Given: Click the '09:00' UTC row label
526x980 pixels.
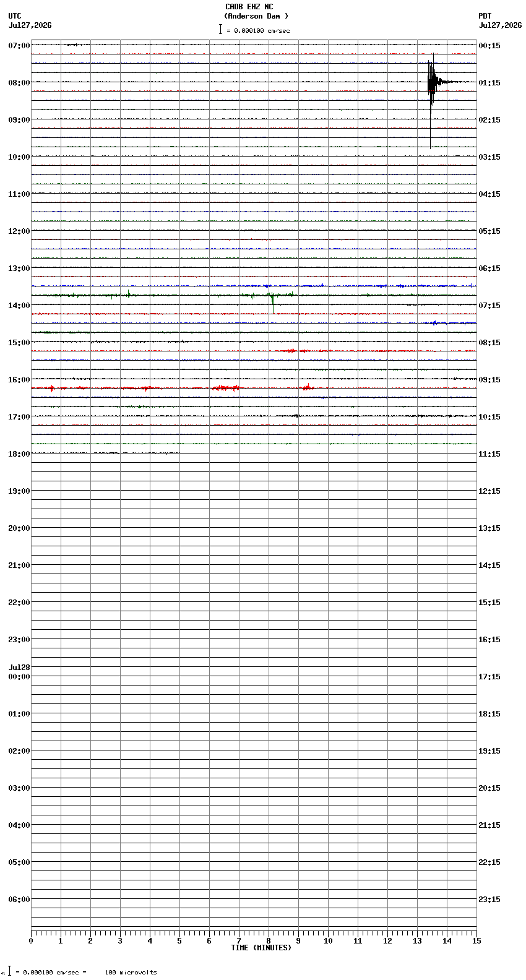Looking at the screenshot, I should pos(19,120).
